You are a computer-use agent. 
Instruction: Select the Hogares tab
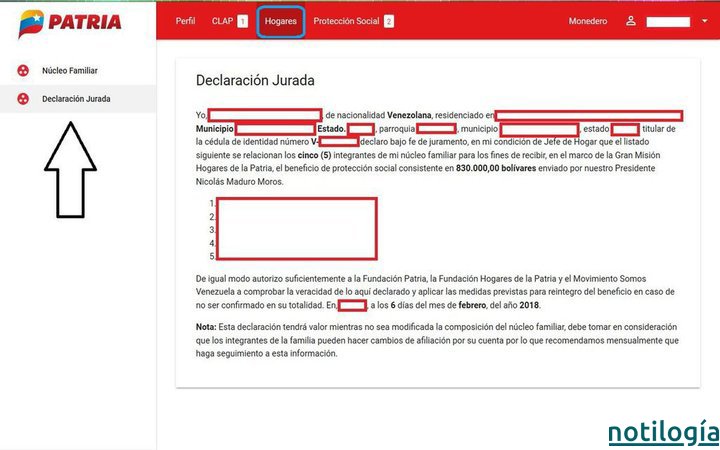click(281, 22)
